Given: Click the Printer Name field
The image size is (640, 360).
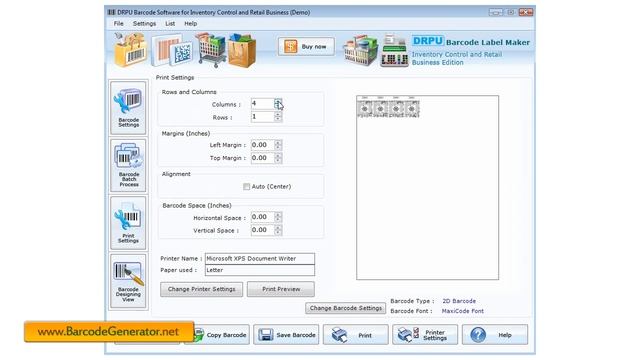Looking at the screenshot, I should pyautogui.click(x=260, y=258).
